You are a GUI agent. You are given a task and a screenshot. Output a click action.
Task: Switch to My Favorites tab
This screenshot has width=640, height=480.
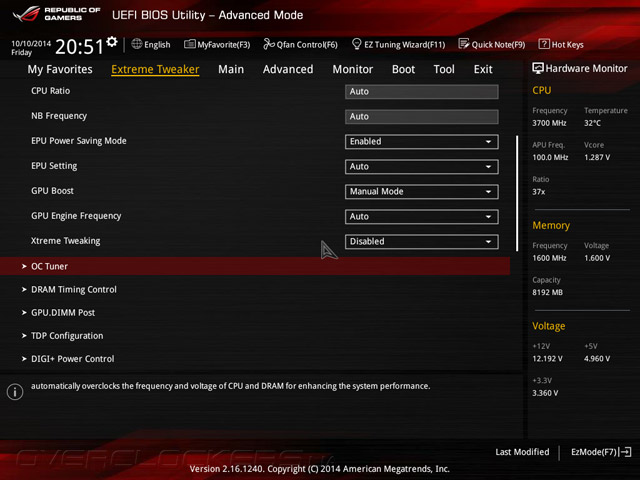60,69
